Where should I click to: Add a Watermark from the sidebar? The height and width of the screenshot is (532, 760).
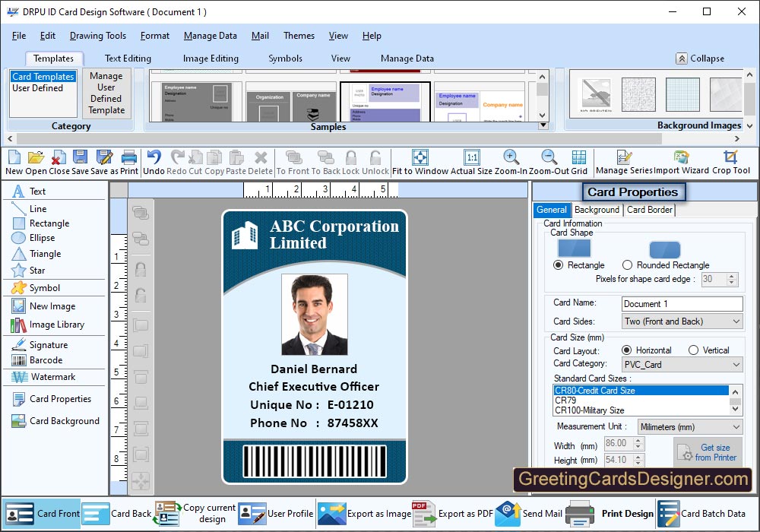[x=43, y=377]
